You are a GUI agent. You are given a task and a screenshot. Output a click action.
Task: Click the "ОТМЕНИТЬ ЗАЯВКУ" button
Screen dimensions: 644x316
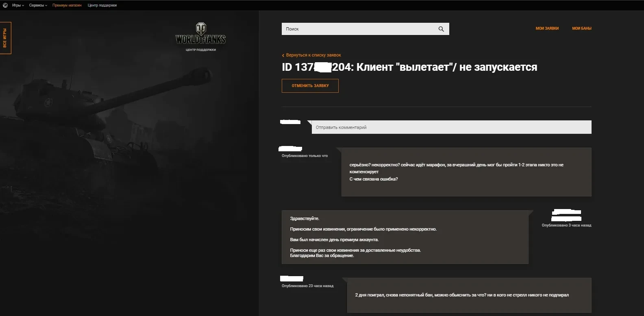pos(310,86)
